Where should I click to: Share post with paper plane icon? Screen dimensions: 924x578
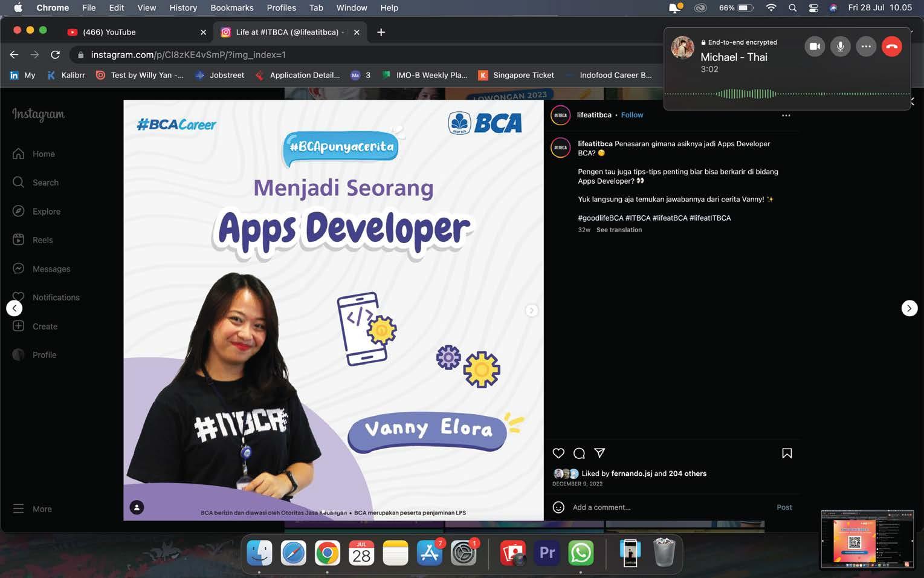(x=599, y=453)
